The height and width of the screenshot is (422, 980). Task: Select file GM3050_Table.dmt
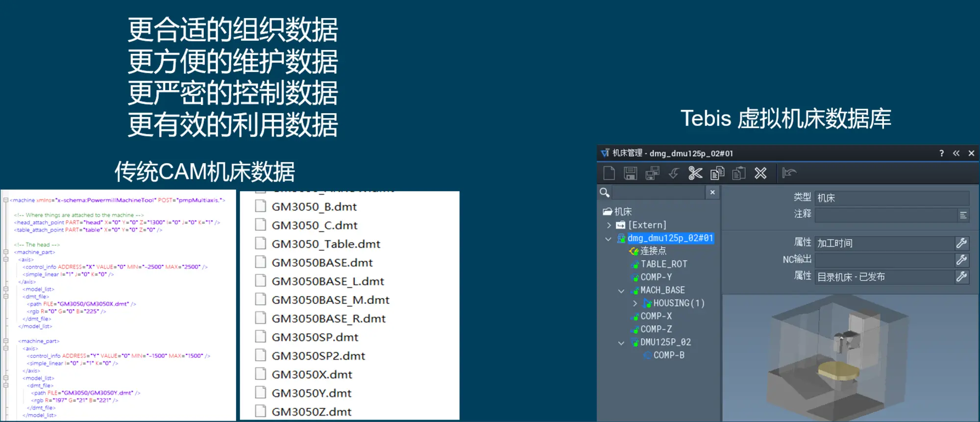326,244
